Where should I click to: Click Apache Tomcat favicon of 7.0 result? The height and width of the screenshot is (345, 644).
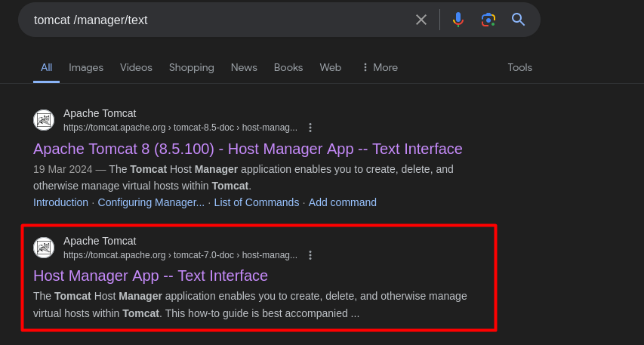coord(44,248)
